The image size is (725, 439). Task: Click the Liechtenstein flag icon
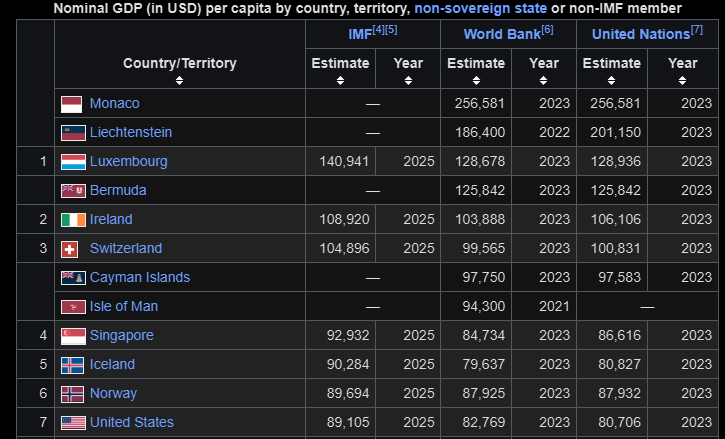pyautogui.click(x=73, y=133)
